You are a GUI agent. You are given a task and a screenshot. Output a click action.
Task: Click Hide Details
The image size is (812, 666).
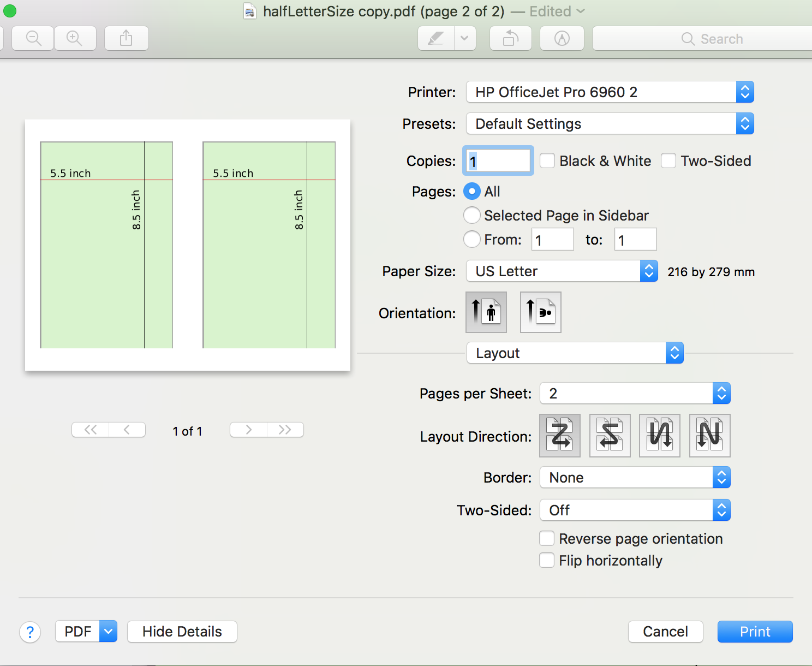(x=182, y=631)
